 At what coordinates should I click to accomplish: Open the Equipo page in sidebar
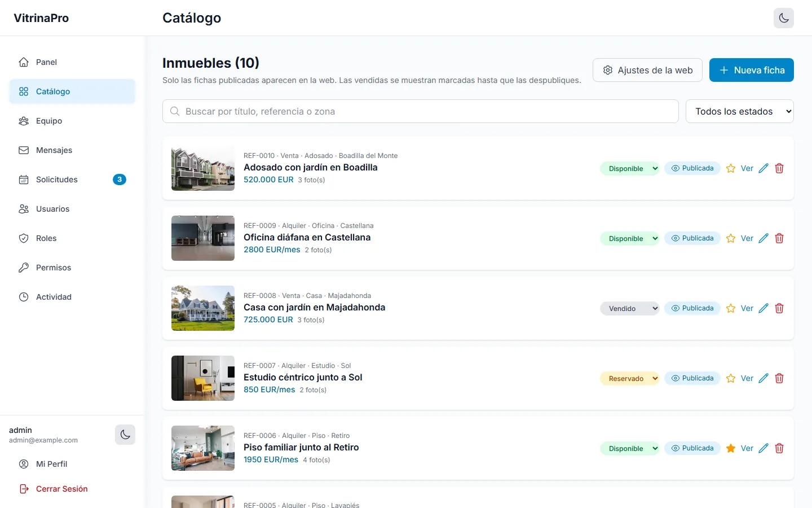point(72,121)
